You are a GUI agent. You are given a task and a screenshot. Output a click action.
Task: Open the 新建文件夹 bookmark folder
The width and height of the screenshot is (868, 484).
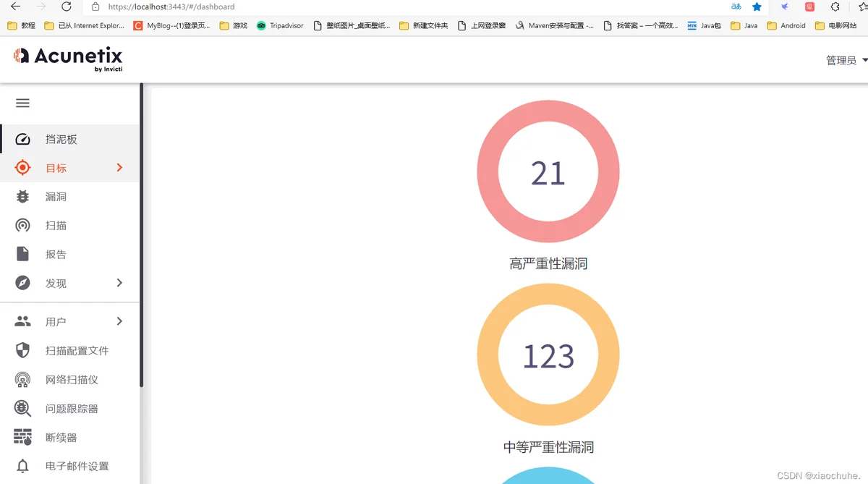(423, 25)
